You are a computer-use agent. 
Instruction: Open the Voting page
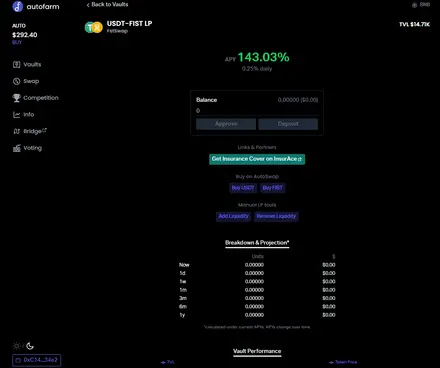pyautogui.click(x=27, y=148)
